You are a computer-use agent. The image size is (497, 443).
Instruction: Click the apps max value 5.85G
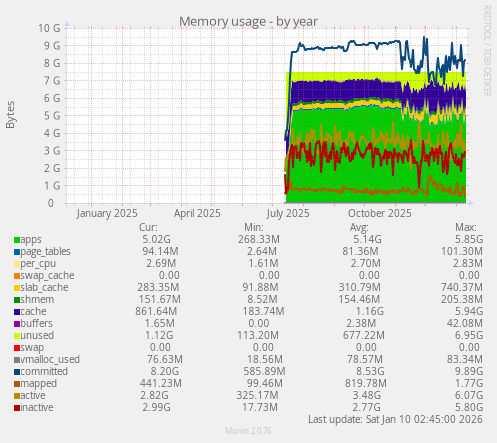click(469, 239)
